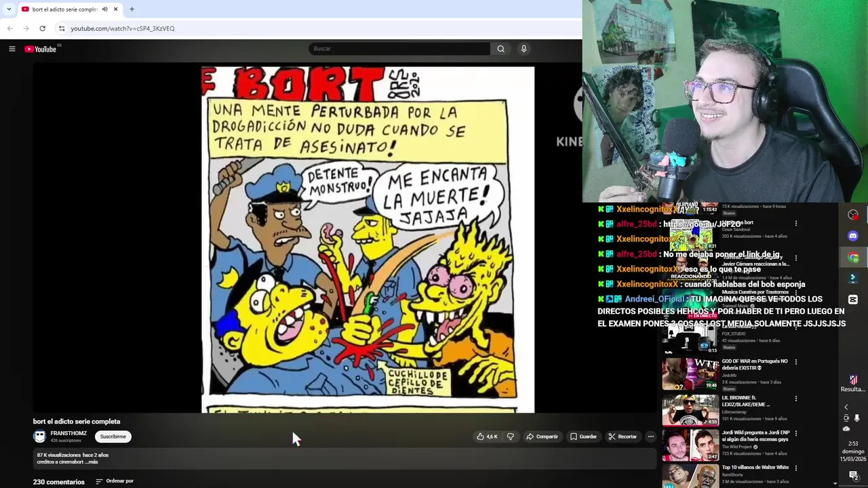Clip the video with Recortar

coord(623,436)
